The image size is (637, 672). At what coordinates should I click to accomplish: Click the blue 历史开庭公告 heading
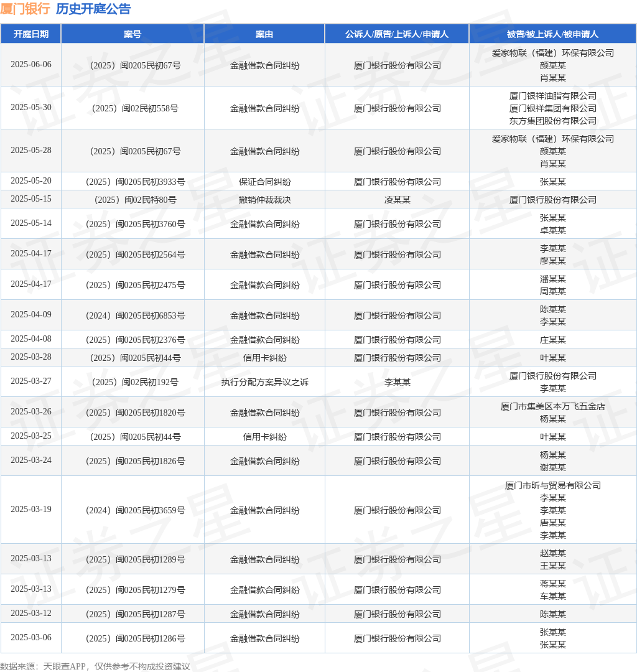93,9
